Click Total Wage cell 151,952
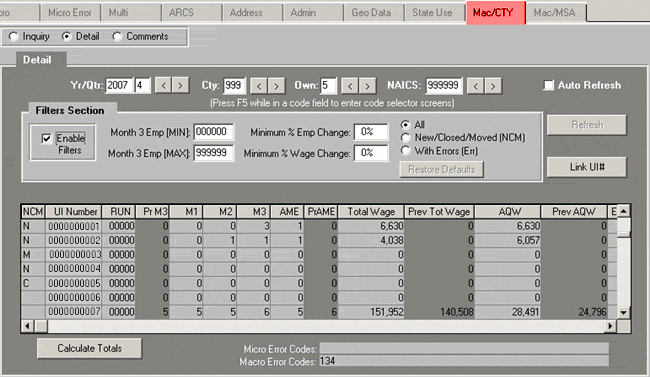This screenshot has height=377, width=650. coord(371,311)
